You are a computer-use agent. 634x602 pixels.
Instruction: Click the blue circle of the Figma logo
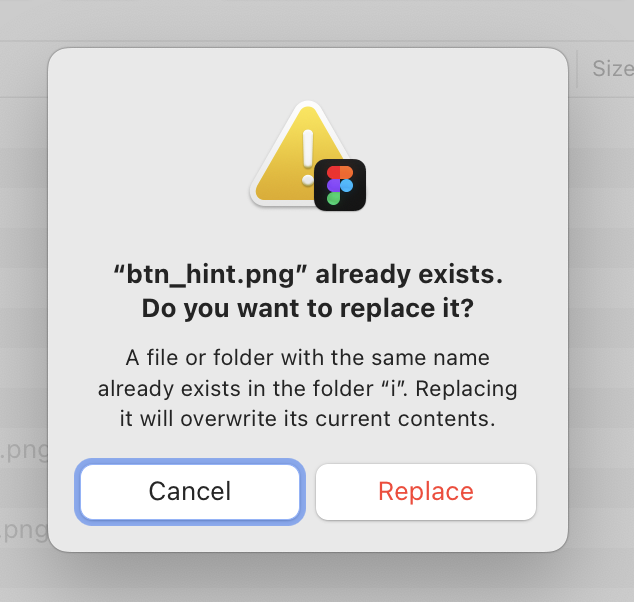(x=346, y=185)
